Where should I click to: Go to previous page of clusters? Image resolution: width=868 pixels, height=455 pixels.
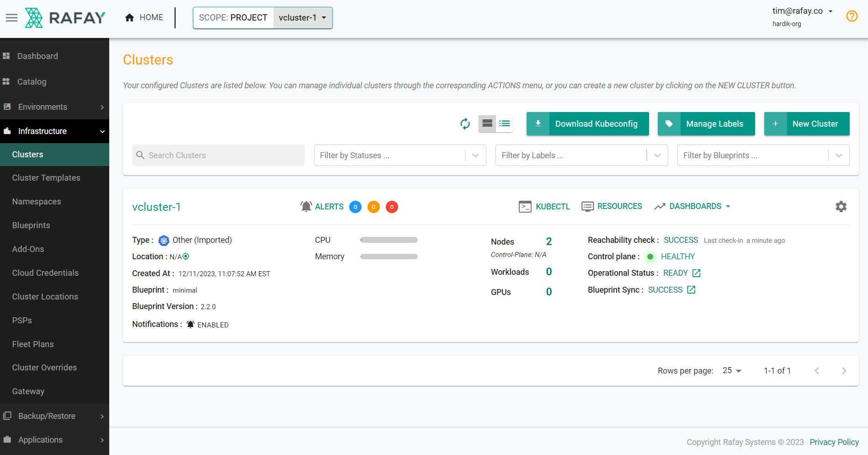[x=817, y=370]
